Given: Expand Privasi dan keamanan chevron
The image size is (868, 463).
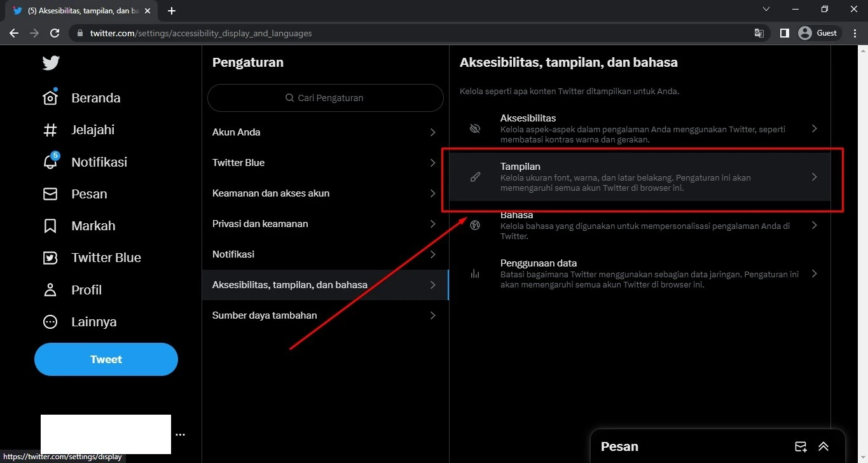Looking at the screenshot, I should 432,224.
